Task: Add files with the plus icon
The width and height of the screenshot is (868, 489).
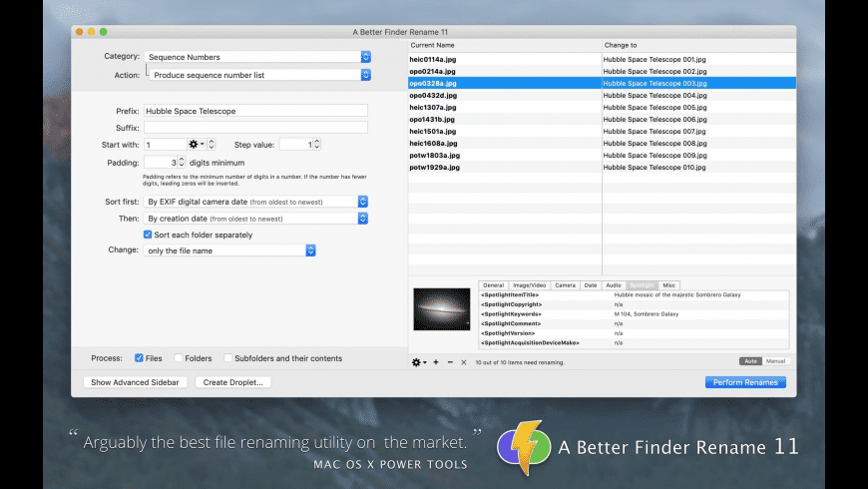Action: [436, 362]
